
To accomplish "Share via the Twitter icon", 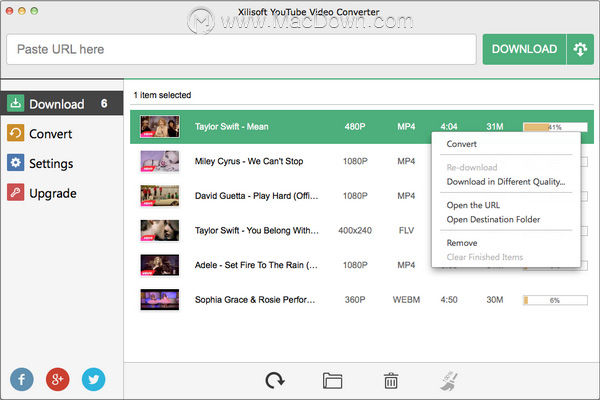I will [93, 379].
